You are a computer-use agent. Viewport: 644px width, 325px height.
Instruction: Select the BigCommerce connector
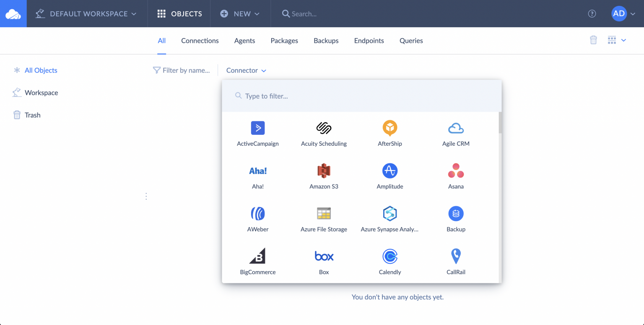point(257,261)
